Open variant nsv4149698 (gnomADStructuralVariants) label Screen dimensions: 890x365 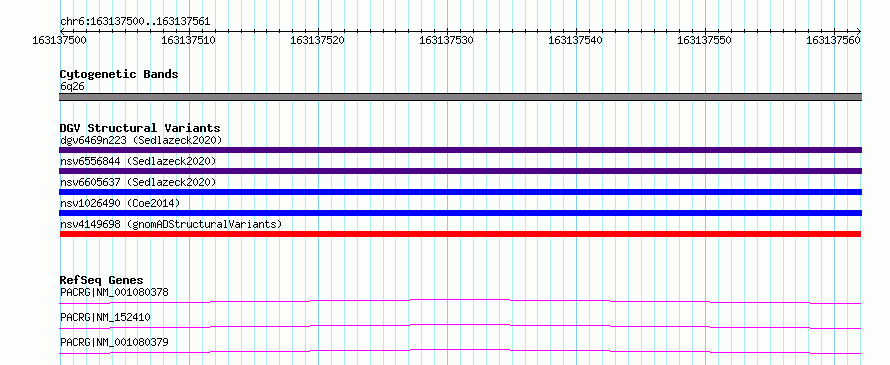(171, 224)
